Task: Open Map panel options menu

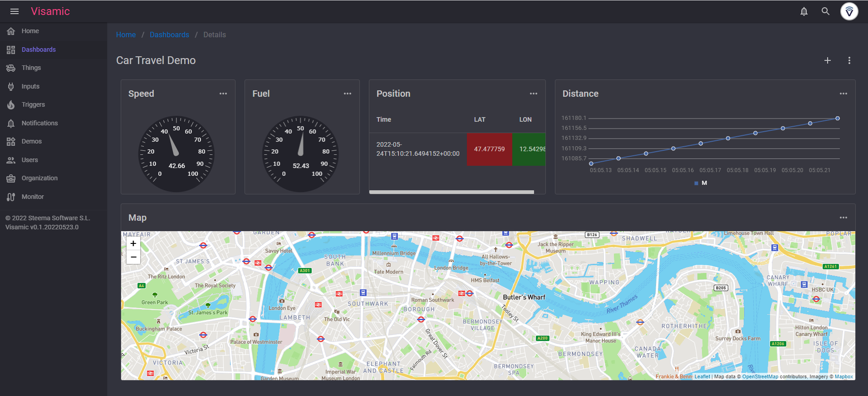Action: click(x=843, y=218)
